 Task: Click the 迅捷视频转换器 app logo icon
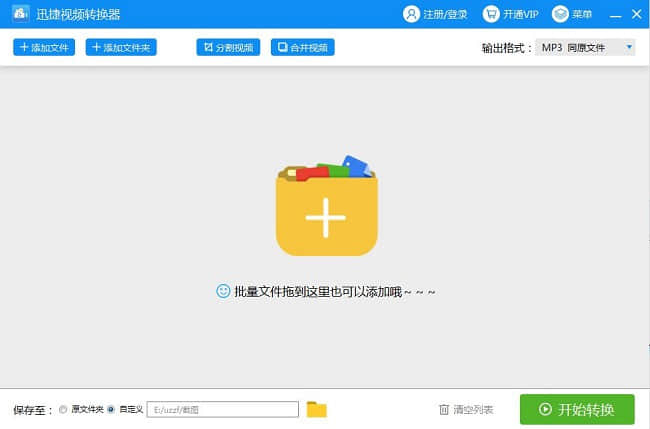[20, 14]
